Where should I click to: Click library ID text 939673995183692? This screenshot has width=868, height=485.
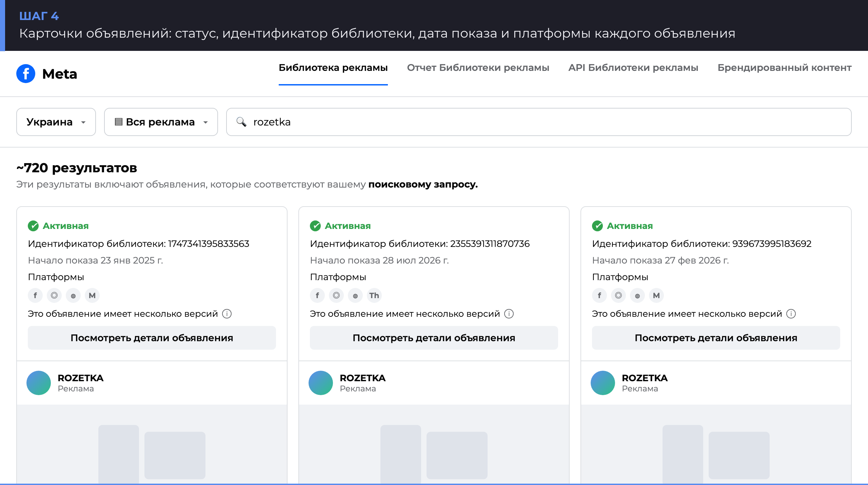click(x=772, y=244)
